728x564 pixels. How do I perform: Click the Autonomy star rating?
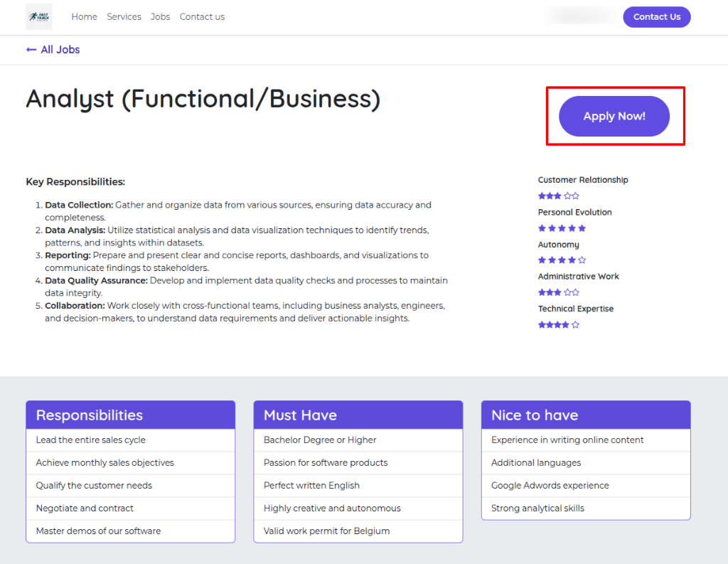[562, 260]
